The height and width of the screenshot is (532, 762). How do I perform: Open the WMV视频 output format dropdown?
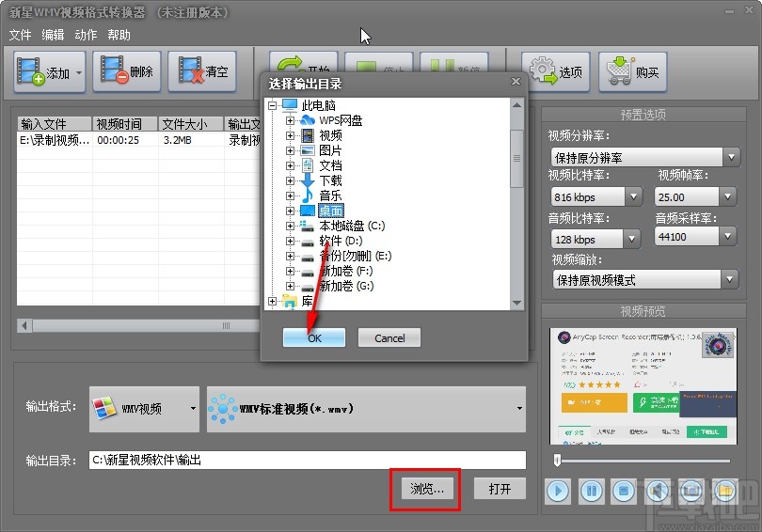[x=144, y=409]
